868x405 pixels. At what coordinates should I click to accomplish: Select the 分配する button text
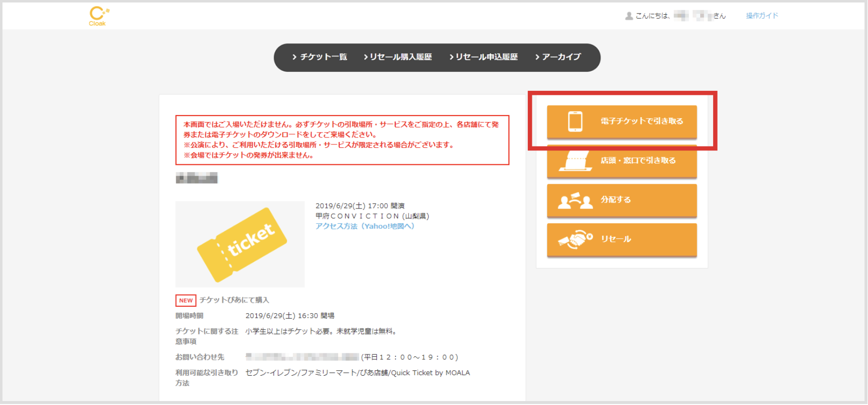click(616, 200)
